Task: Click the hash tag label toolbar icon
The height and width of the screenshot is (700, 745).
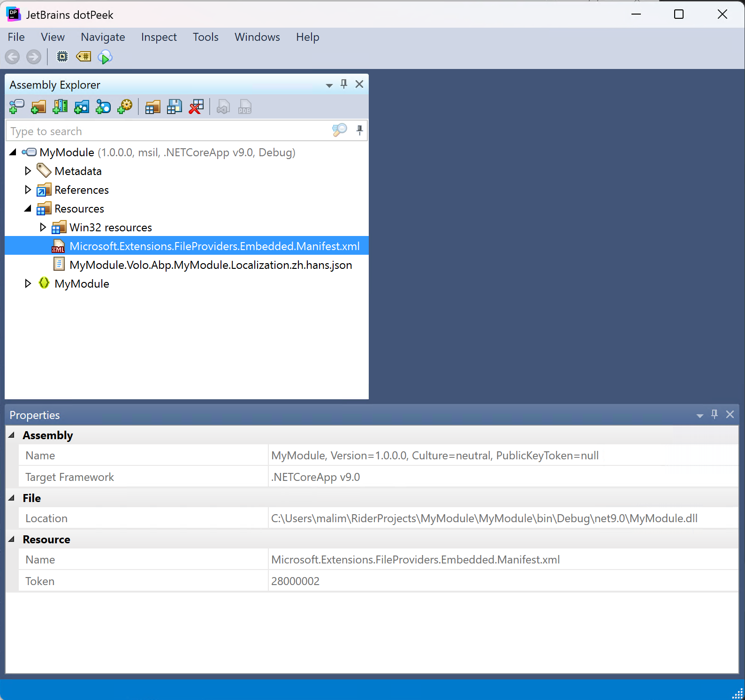Action: click(84, 57)
